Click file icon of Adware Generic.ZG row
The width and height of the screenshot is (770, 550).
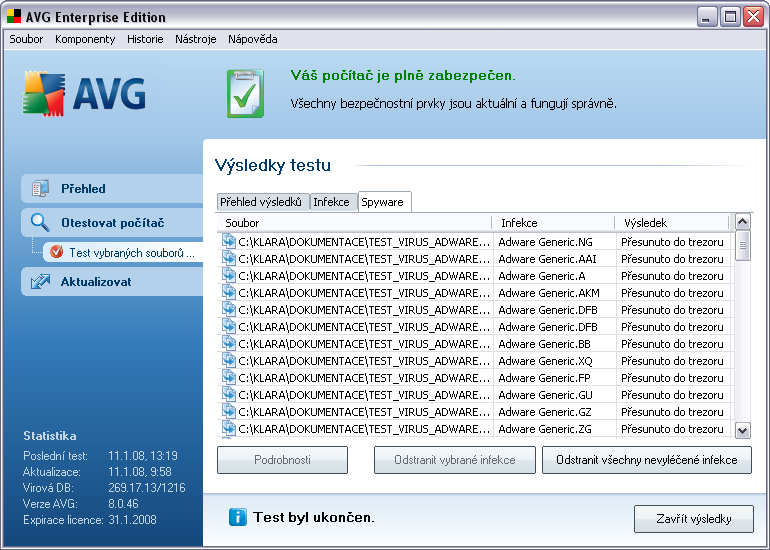pos(229,428)
